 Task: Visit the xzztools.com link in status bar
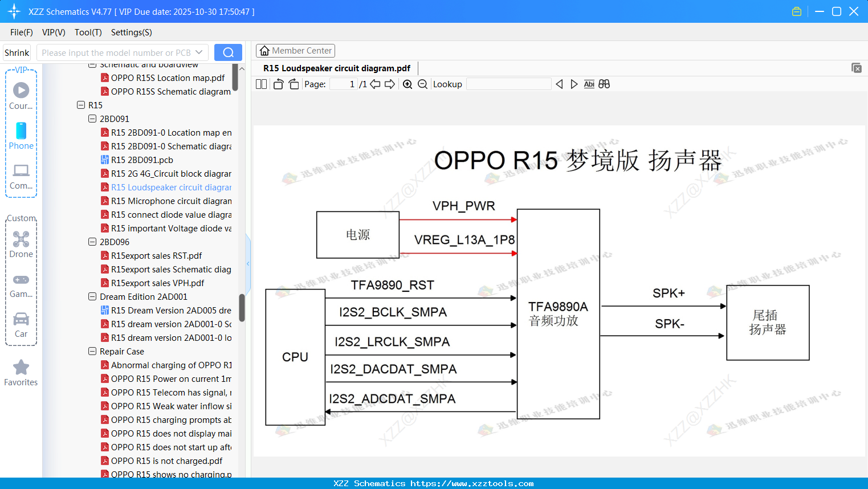472,484
